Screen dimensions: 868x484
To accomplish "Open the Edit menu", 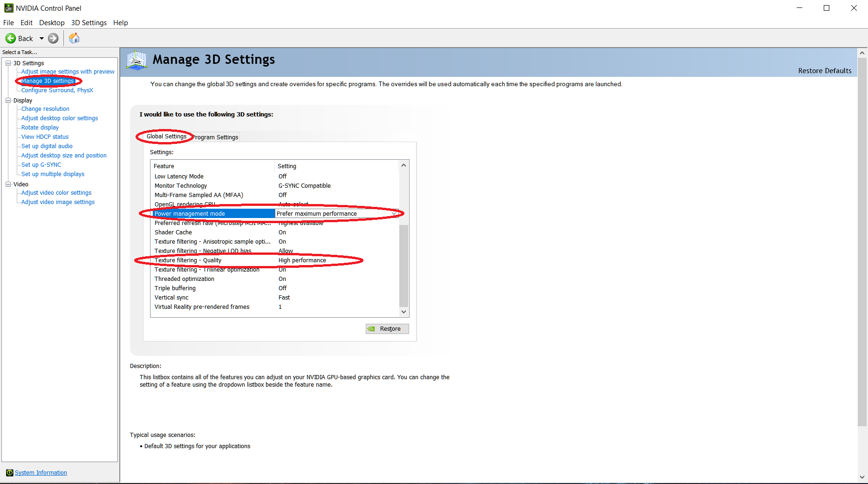I will (27, 23).
